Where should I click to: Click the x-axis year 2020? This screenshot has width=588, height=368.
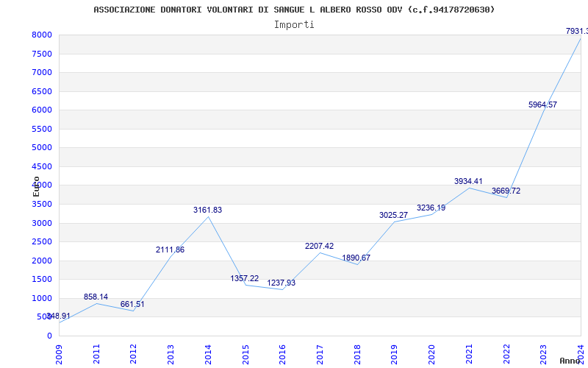point(431,354)
